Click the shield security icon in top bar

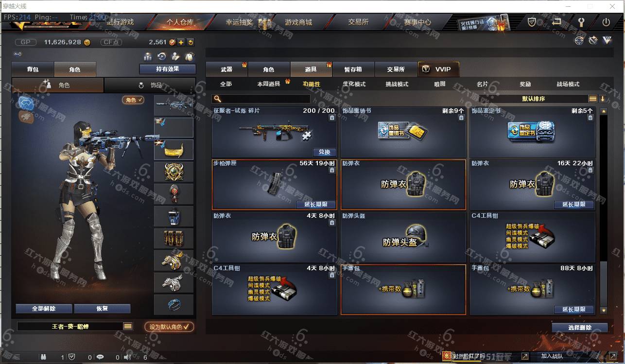click(x=532, y=22)
